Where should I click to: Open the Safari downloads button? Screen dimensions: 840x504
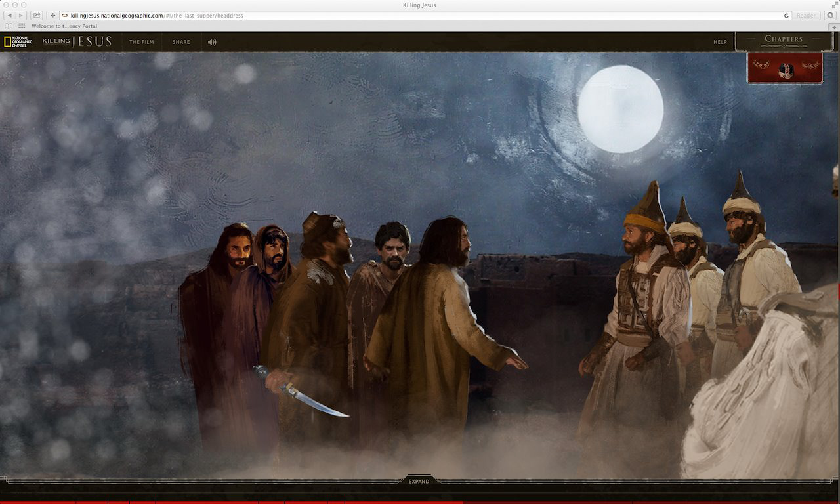tap(830, 15)
